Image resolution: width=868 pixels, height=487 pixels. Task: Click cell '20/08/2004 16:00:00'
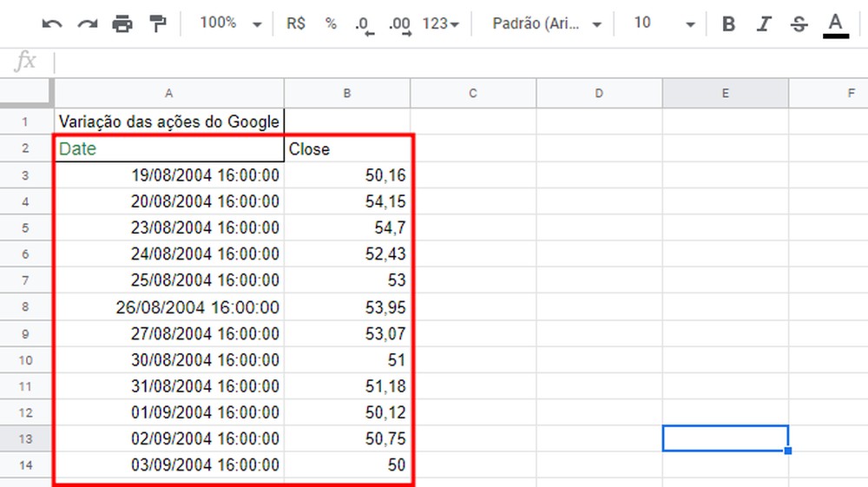point(169,201)
